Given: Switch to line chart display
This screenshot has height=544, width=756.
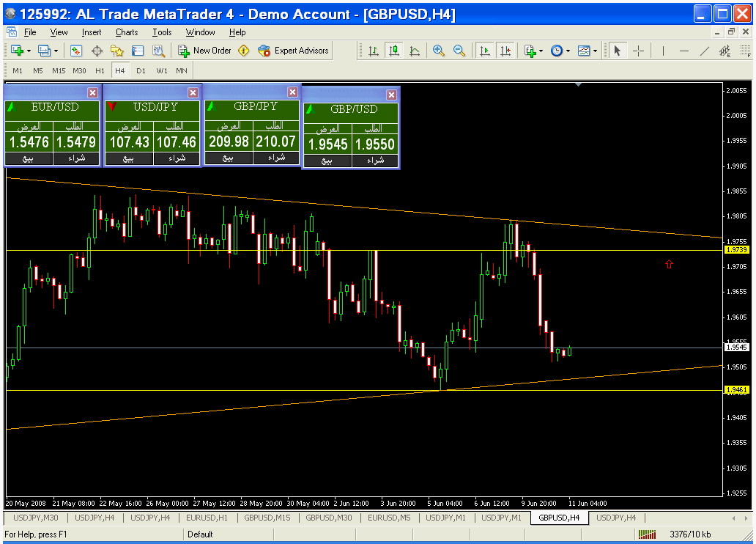Looking at the screenshot, I should [x=415, y=51].
